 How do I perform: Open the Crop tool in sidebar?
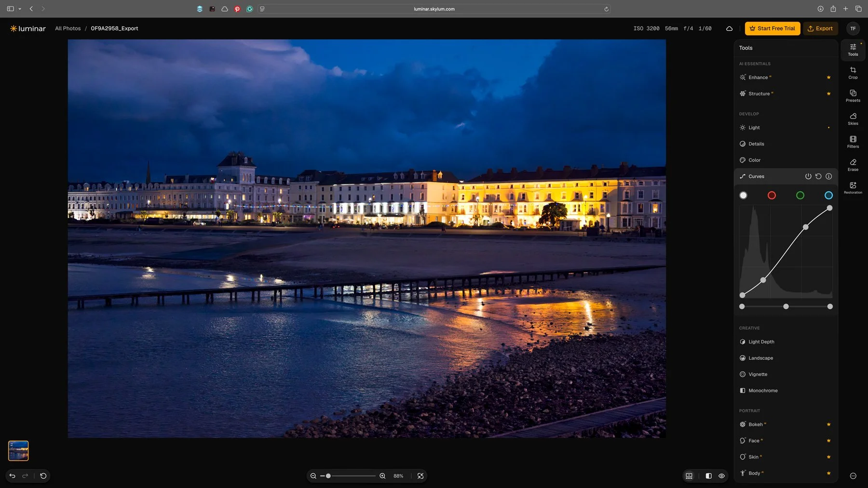[853, 73]
